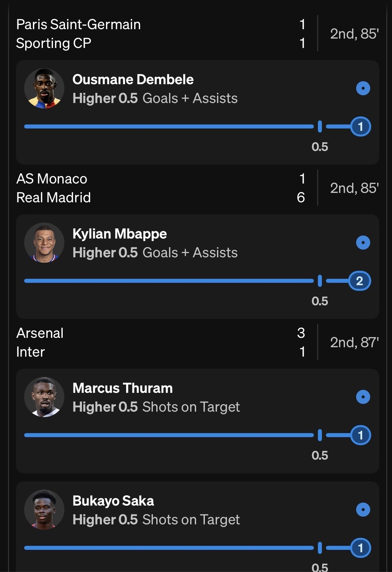
Task: Click the 0.5 threshold marker on Dembele's bar
Action: coord(320,126)
